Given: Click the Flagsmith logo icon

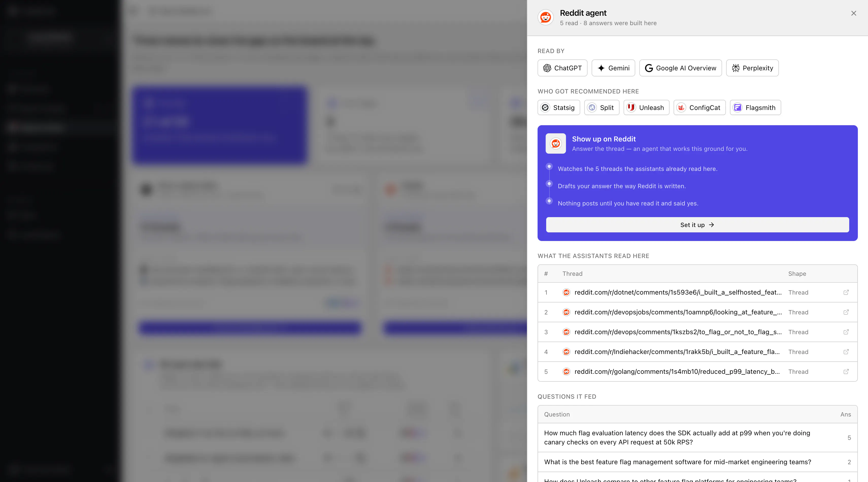Looking at the screenshot, I should 738,107.
